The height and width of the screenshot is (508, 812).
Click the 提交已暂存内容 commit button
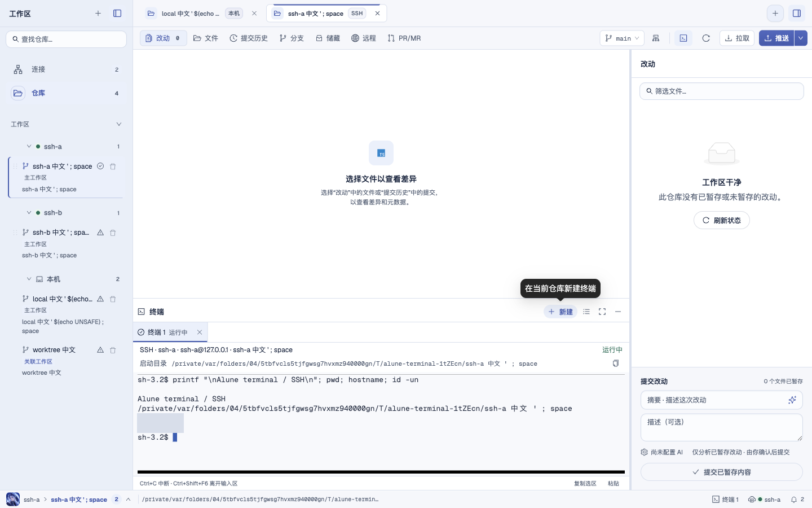[722, 472]
